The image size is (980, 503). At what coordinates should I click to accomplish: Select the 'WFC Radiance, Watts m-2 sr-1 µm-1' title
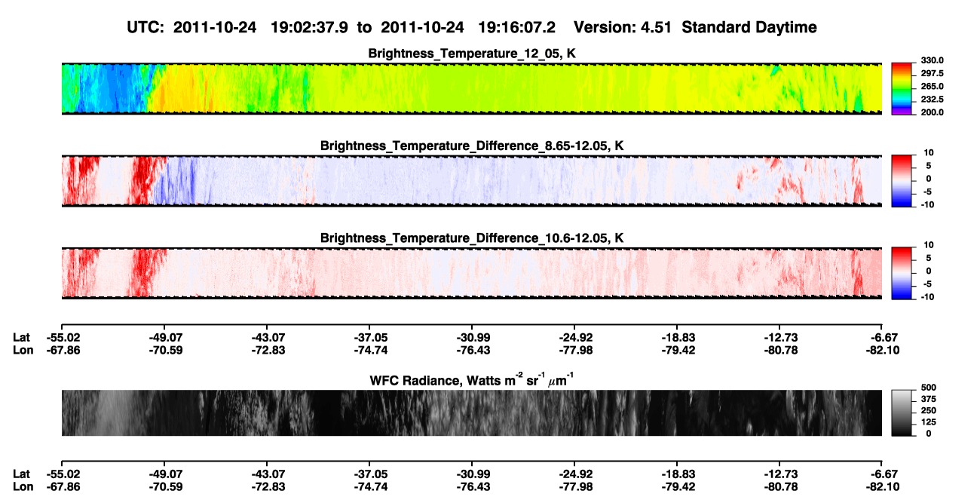[x=472, y=379]
